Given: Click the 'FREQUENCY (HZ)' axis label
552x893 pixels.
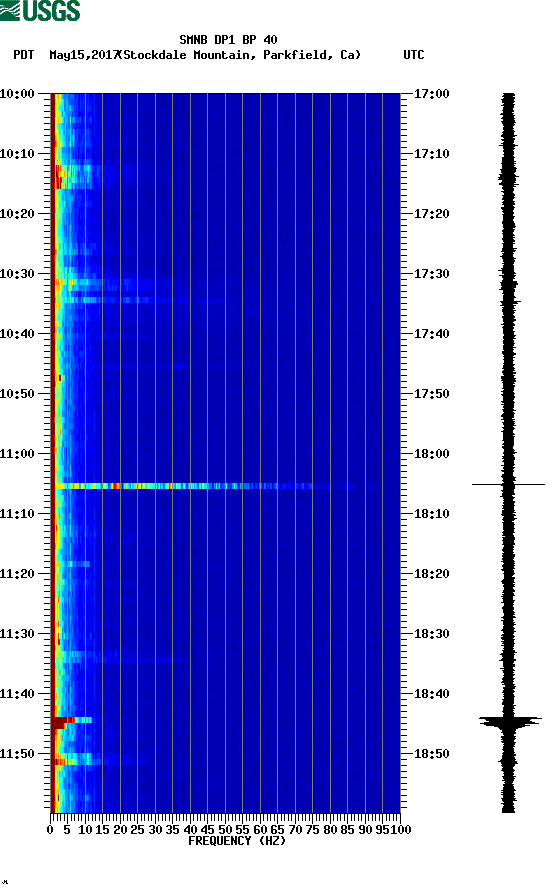Looking at the screenshot, I should point(237,841).
